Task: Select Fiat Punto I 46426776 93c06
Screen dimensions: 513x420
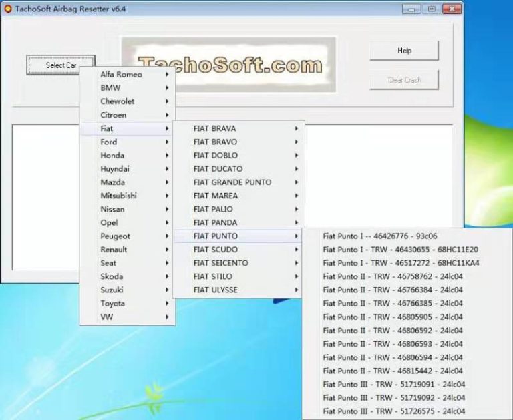Action: click(380, 236)
